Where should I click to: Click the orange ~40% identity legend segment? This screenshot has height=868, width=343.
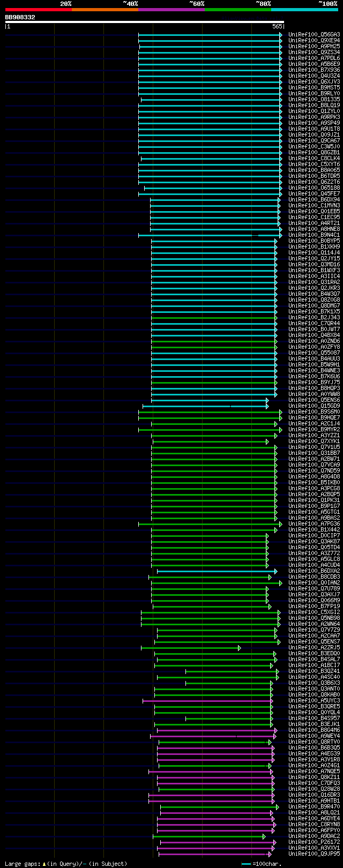click(x=105, y=10)
